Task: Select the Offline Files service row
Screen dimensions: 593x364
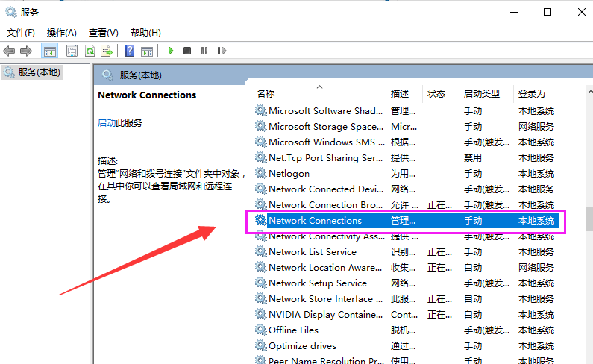Action: click(407, 330)
